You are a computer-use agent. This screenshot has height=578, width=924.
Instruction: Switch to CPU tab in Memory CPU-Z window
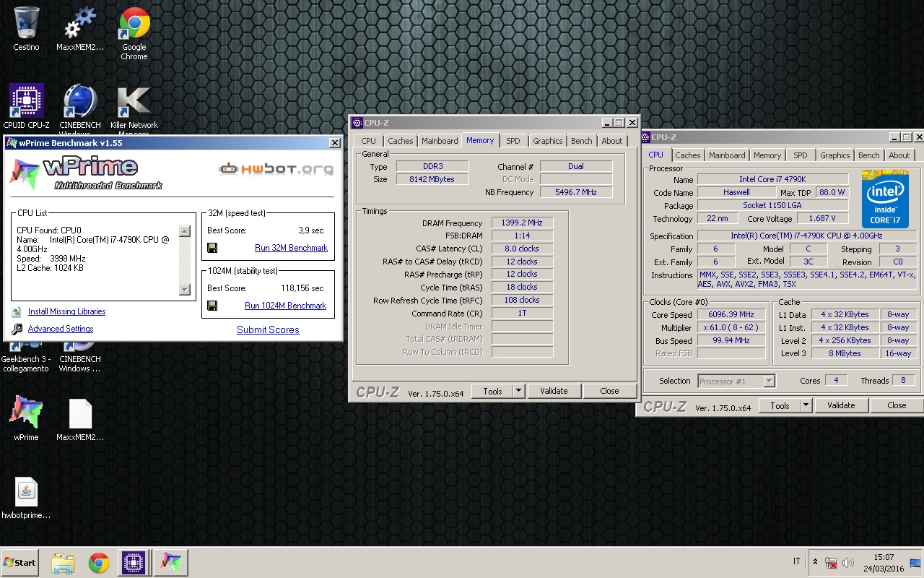point(369,141)
